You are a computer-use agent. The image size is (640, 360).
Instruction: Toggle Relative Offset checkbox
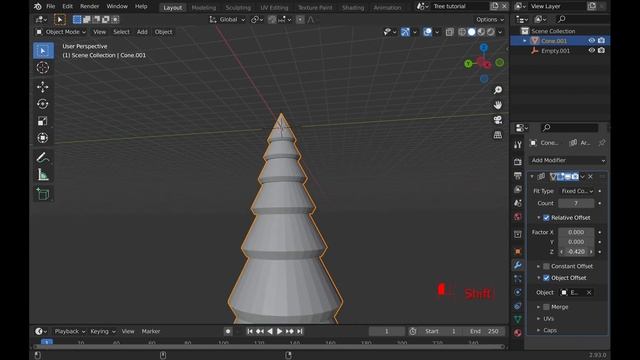(x=546, y=218)
